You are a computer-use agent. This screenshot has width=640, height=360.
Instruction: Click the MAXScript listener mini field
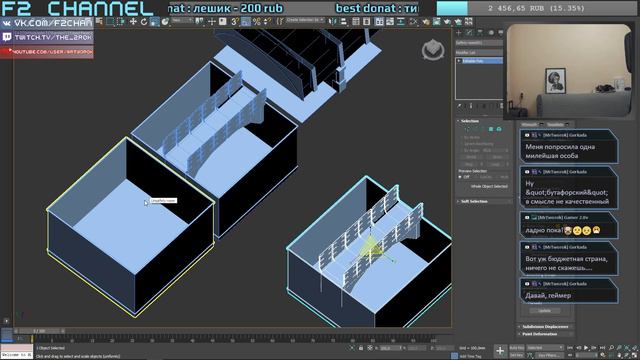pos(16,355)
